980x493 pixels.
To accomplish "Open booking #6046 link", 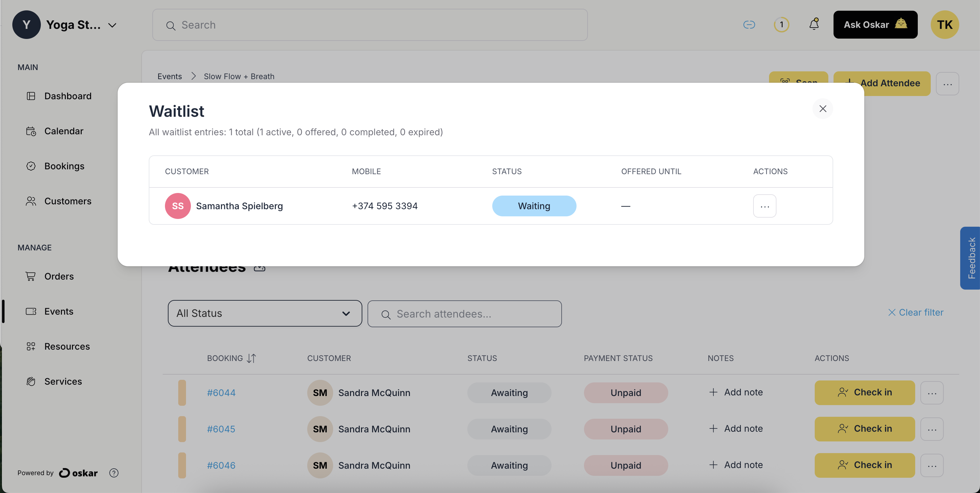I will click(221, 465).
